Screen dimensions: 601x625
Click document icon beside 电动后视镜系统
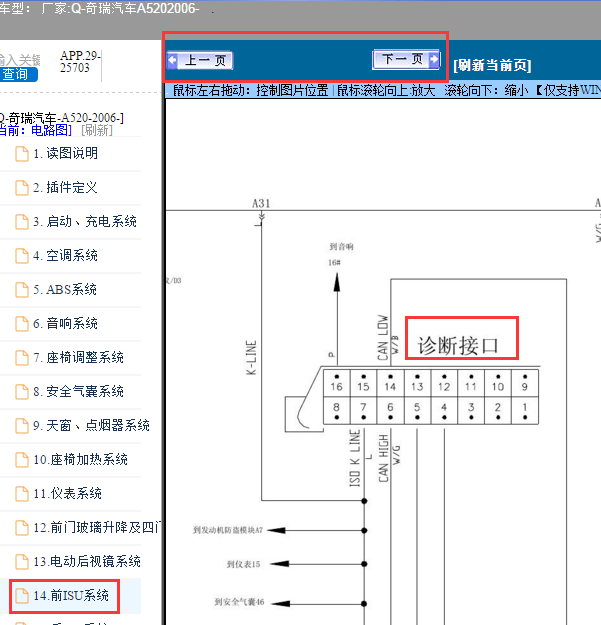(x=22, y=562)
